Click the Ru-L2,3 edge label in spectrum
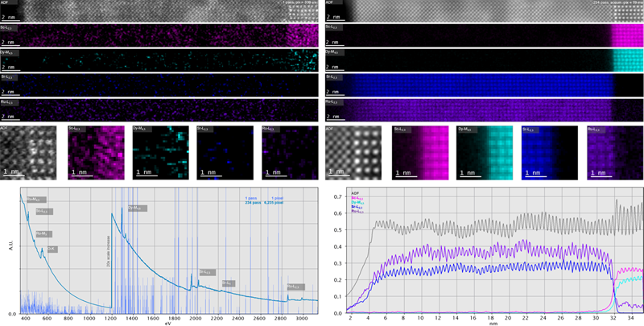 [296, 287]
